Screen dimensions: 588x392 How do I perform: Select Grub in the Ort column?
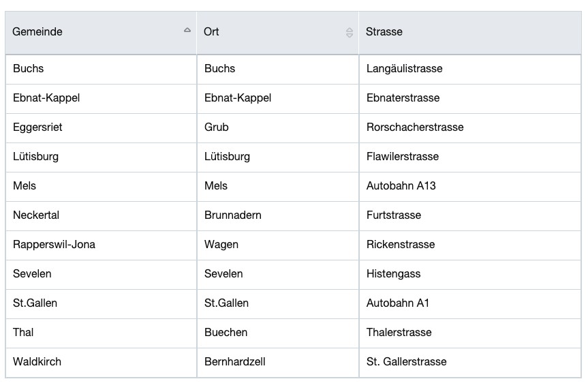tap(278, 128)
